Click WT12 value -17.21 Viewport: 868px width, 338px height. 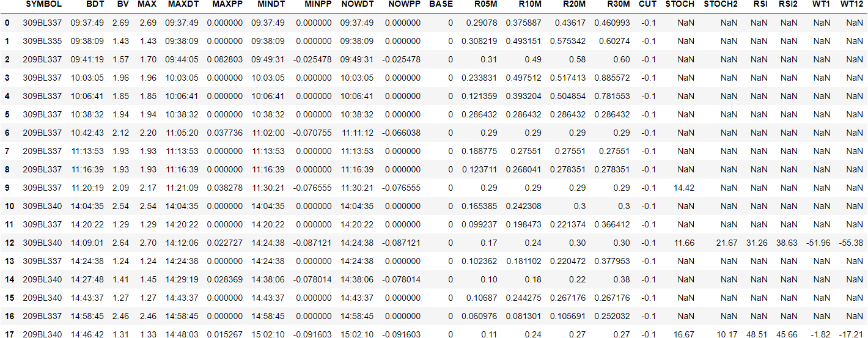[x=851, y=334]
